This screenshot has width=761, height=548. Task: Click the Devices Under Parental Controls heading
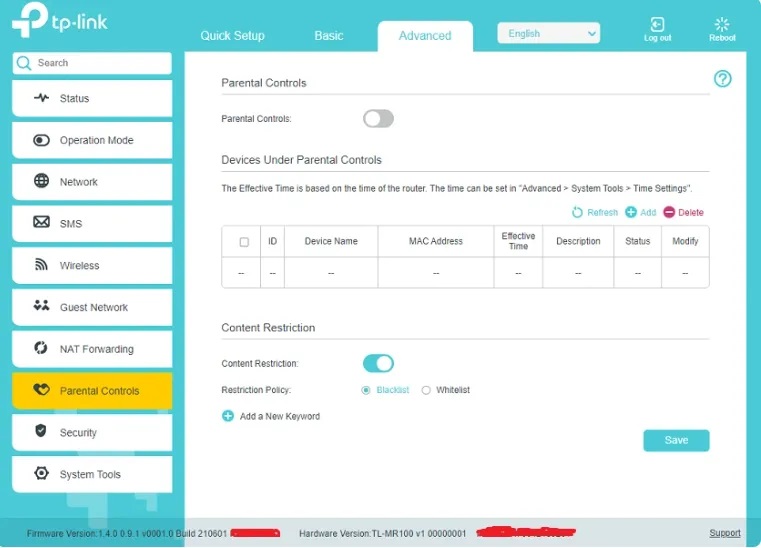[301, 160]
